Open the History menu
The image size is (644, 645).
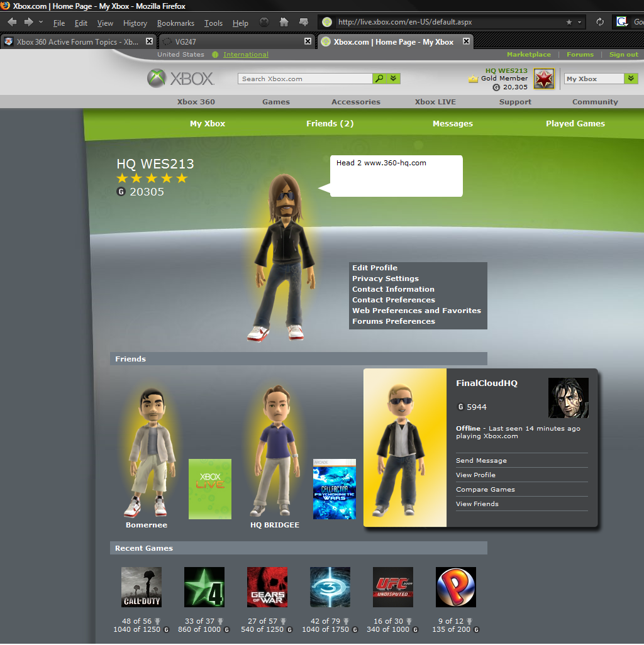click(135, 23)
